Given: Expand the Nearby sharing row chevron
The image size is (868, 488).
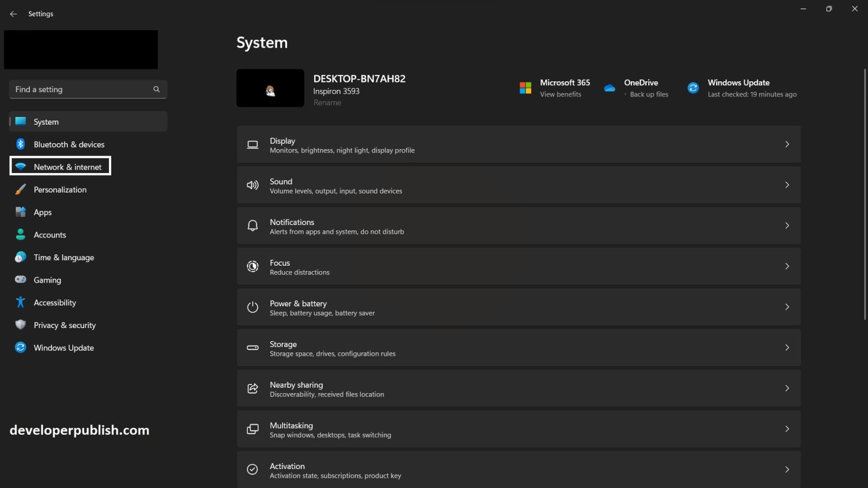Looking at the screenshot, I should [x=787, y=388].
